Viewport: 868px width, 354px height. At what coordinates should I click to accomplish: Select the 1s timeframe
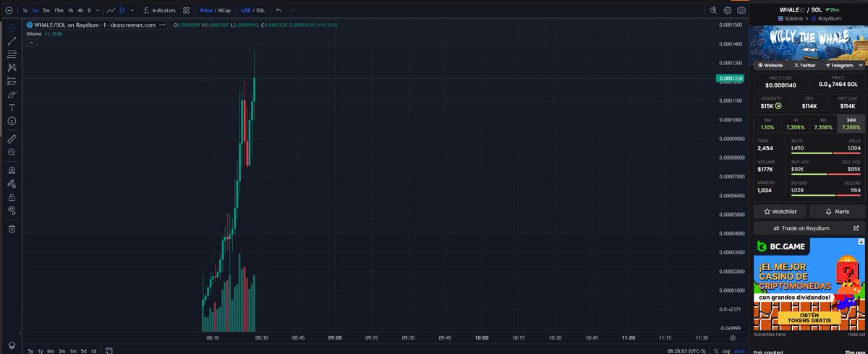(25, 11)
